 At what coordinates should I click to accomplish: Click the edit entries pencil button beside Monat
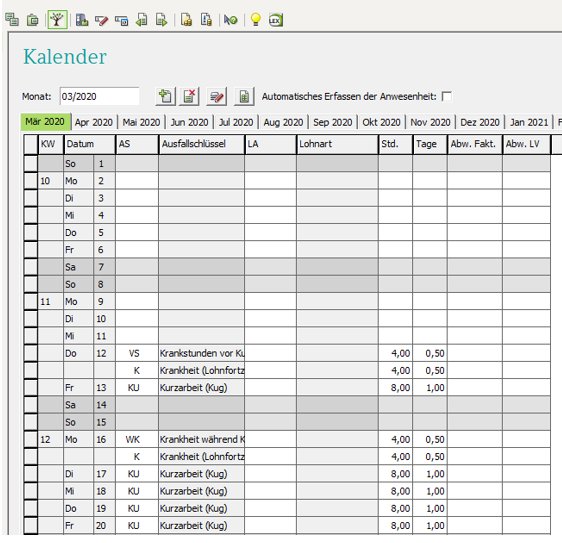tap(216, 96)
